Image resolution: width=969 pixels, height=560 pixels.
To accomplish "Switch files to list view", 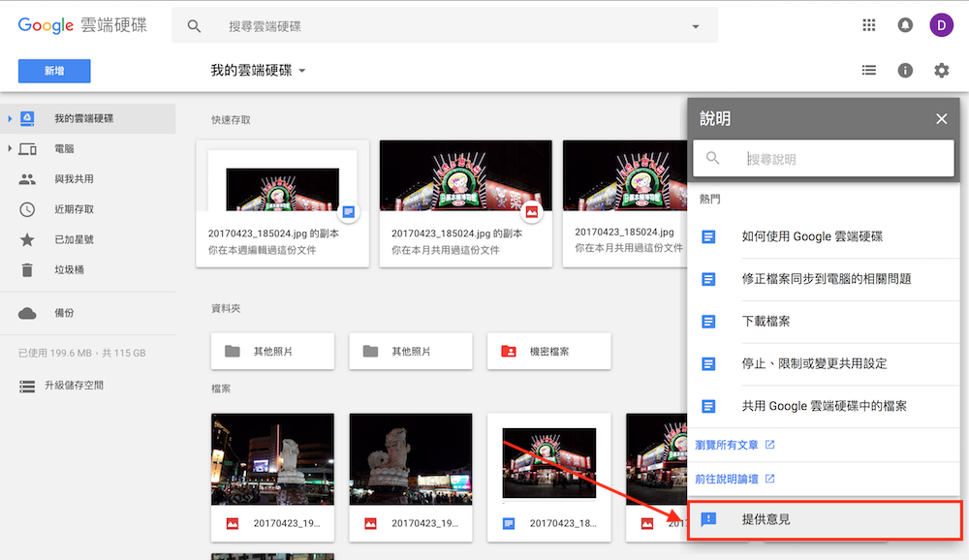I will click(x=868, y=70).
